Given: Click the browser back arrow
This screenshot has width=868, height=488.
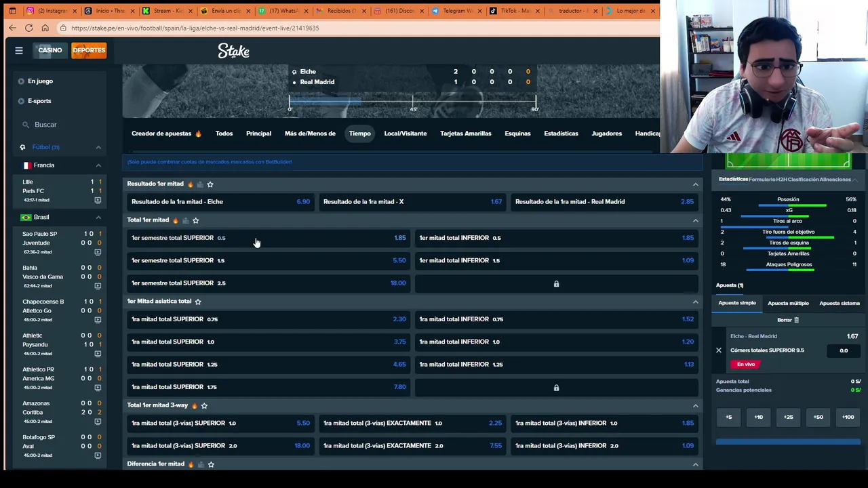Looking at the screenshot, I should pyautogui.click(x=12, y=28).
